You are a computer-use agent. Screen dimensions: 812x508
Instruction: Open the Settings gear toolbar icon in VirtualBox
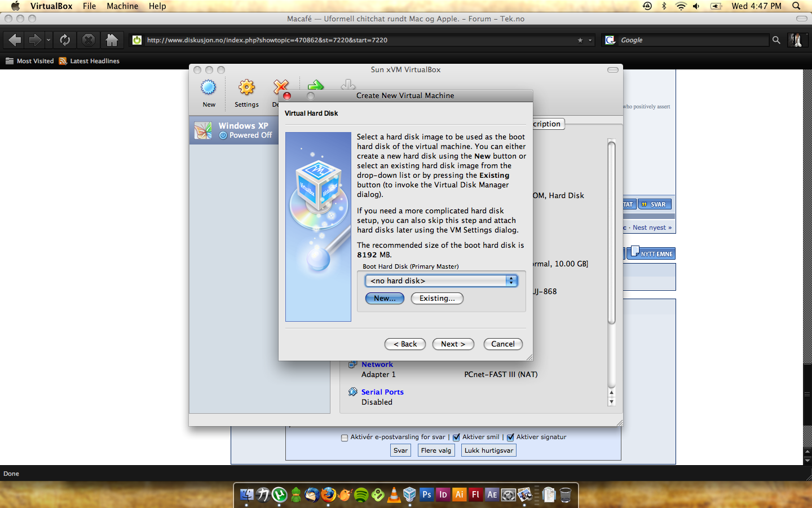click(x=246, y=87)
